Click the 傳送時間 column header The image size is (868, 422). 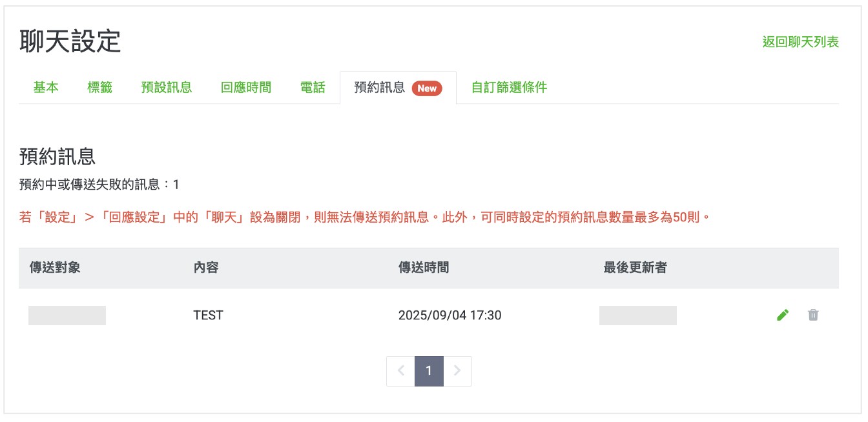[x=424, y=268]
